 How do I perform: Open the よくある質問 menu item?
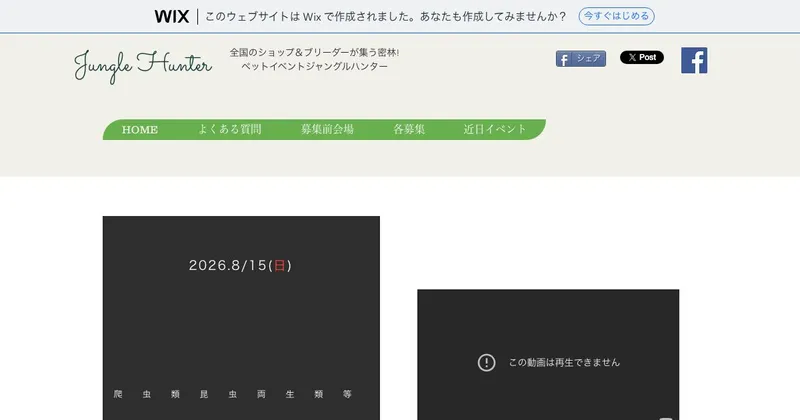pyautogui.click(x=230, y=129)
